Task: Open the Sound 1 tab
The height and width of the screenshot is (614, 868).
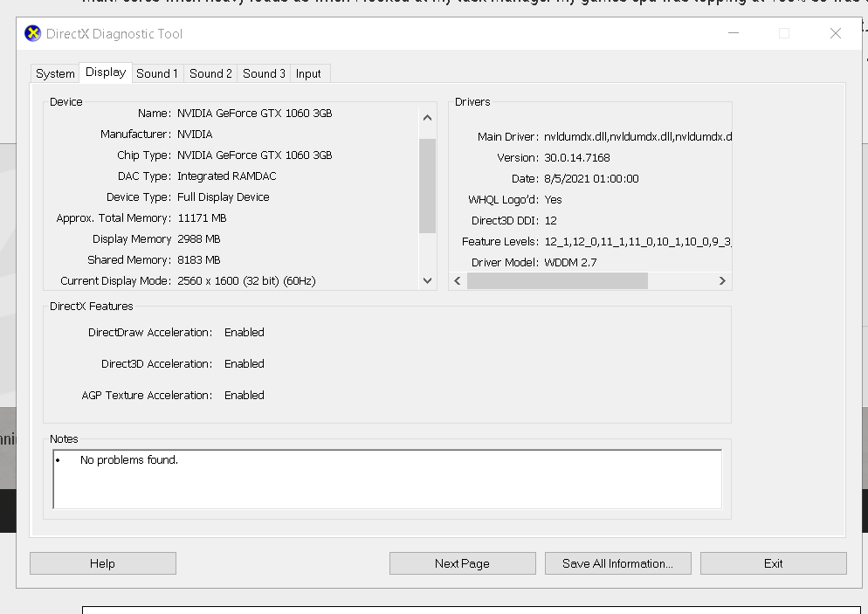Action: (x=157, y=73)
